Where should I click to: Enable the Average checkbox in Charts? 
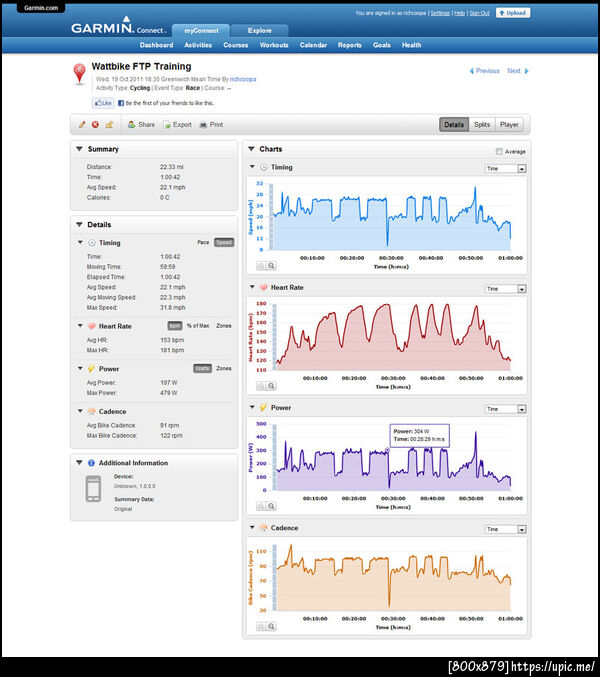(x=499, y=152)
